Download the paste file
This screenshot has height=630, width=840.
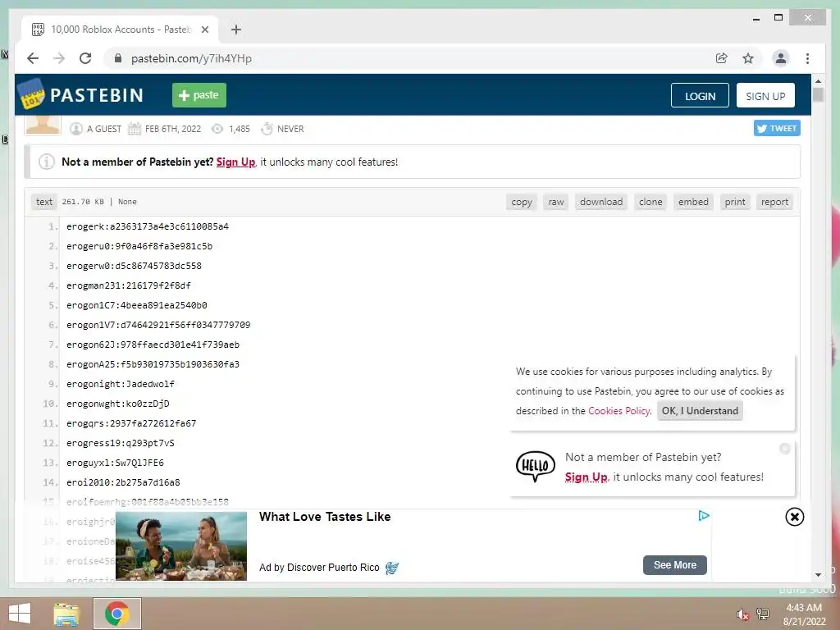[601, 202]
